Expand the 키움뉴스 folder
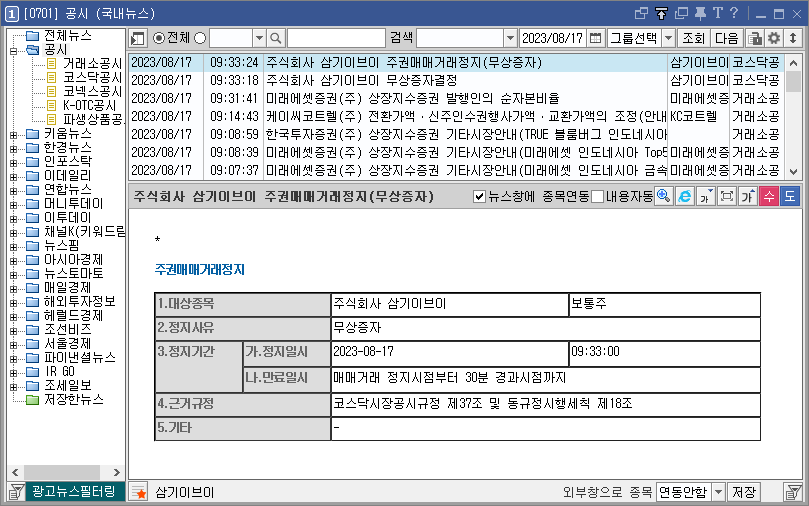Image resolution: width=809 pixels, height=506 pixels. (x=13, y=135)
